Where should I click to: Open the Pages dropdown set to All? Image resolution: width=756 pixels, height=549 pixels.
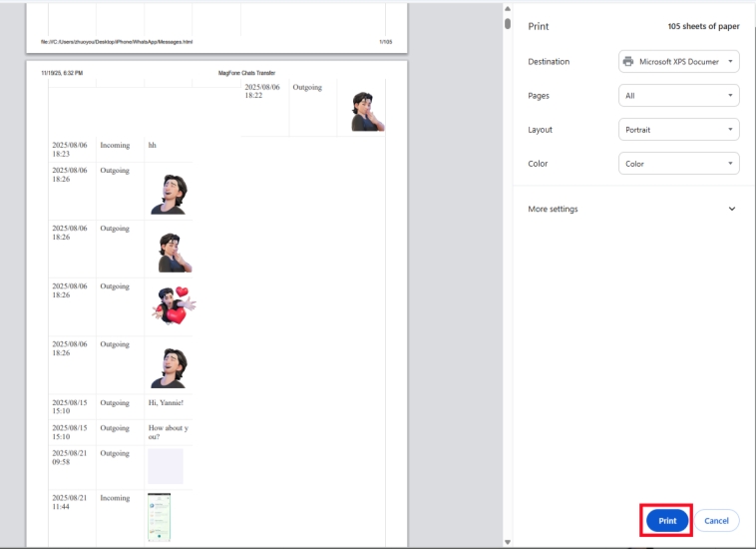[x=678, y=96]
